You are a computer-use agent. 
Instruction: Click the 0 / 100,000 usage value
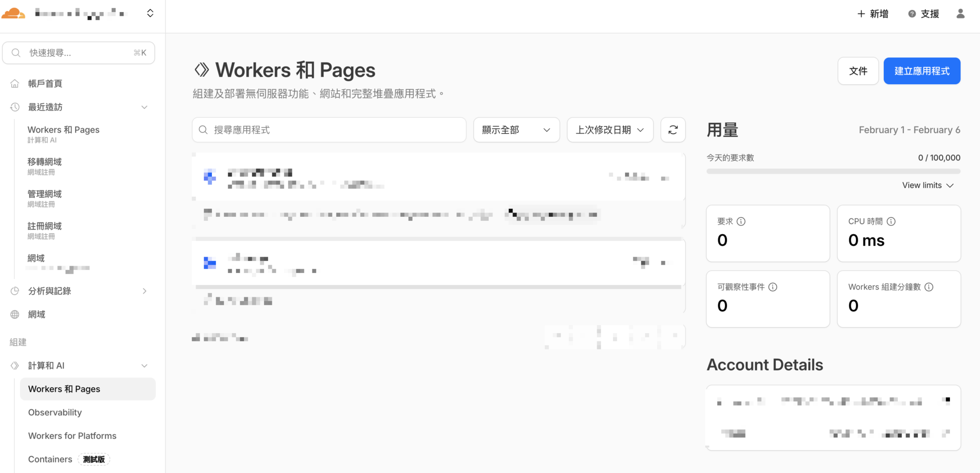click(939, 158)
